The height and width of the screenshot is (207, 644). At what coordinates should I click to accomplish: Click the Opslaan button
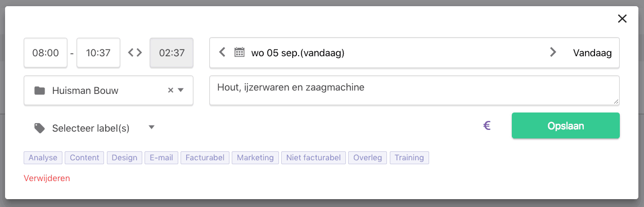(x=566, y=125)
